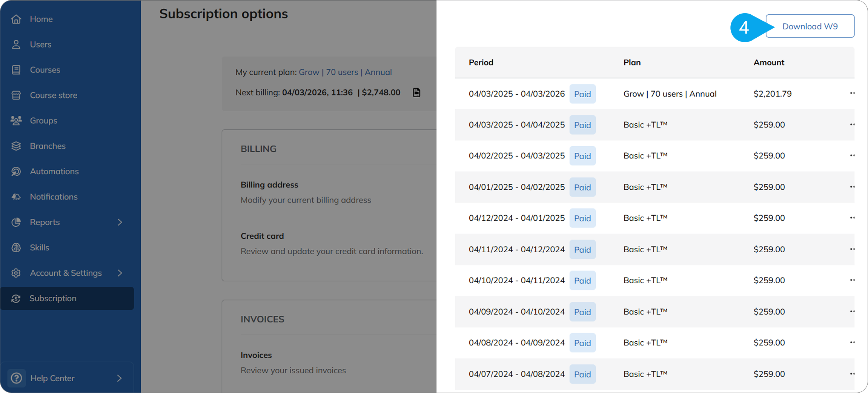Click the Notifications megaphone icon

pyautogui.click(x=16, y=197)
